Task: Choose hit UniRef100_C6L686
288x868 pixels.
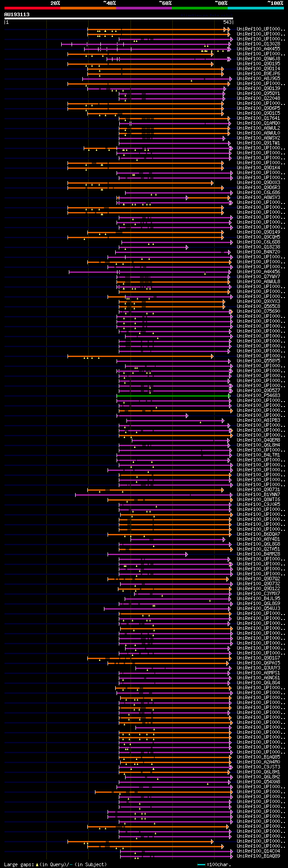Action: pos(258,192)
